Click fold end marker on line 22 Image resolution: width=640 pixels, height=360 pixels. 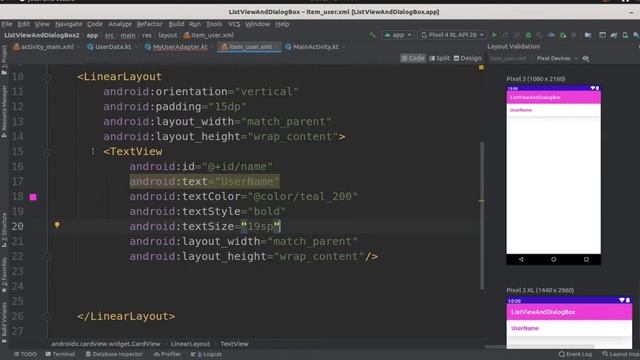coord(47,256)
